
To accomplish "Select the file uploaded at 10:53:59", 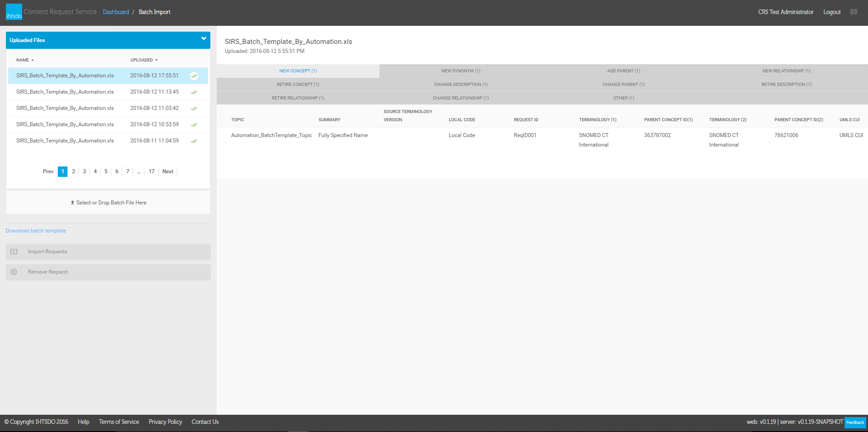I will 65,124.
